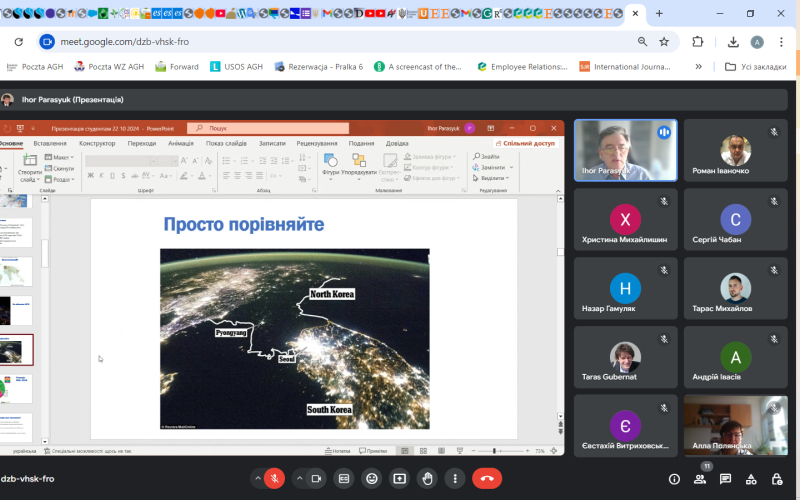This screenshot has width=800, height=500.
Task: Click the Замінити replace button
Action: (x=493, y=167)
